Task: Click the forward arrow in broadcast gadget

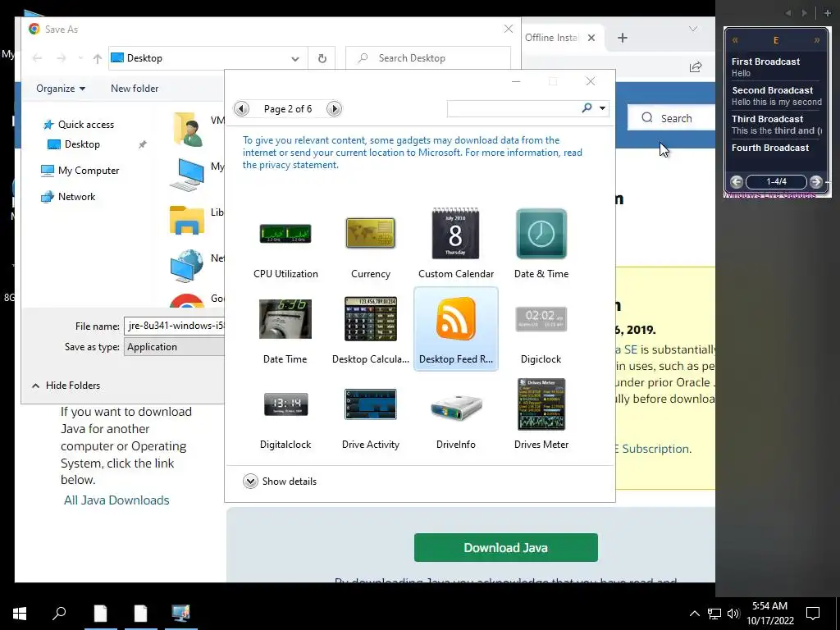Action: (816, 181)
